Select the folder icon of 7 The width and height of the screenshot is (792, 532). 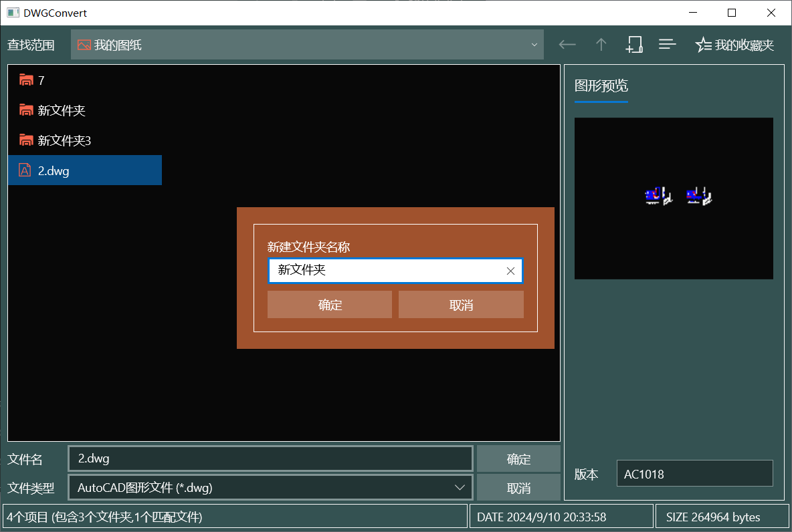[26, 80]
